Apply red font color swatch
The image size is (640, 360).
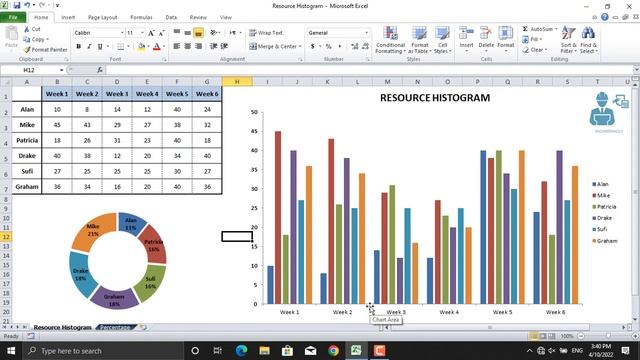point(157,47)
